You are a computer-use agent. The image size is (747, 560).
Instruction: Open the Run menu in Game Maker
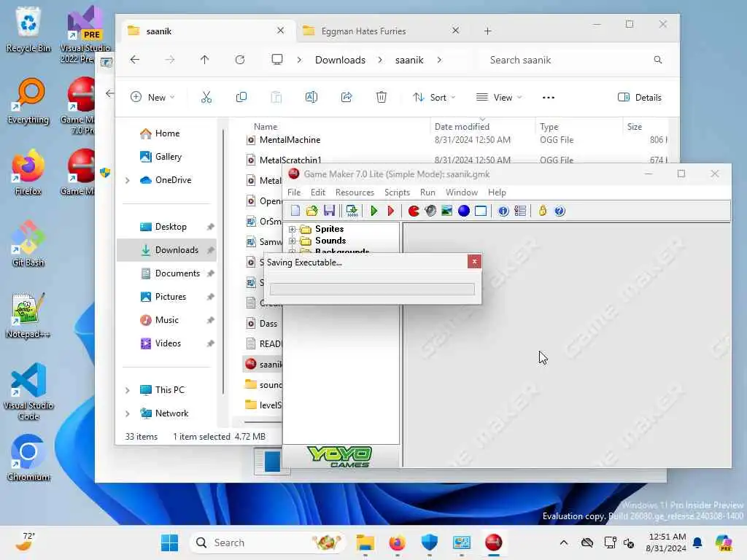[427, 192]
